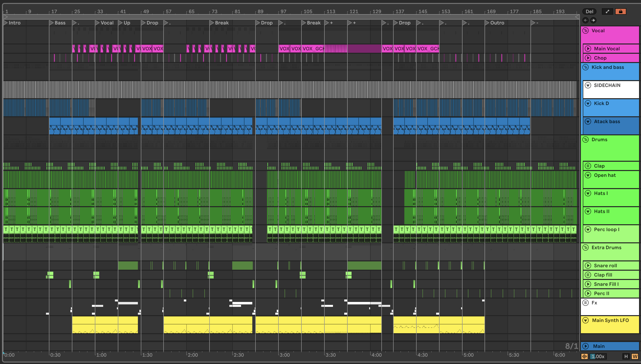Toggle the H optimize height button
The width and height of the screenshot is (641, 364).
[626, 356]
